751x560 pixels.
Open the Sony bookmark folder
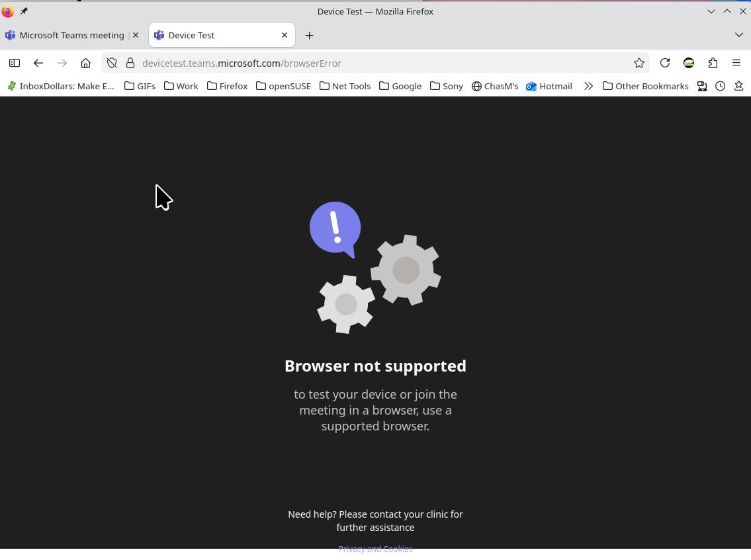pos(447,86)
